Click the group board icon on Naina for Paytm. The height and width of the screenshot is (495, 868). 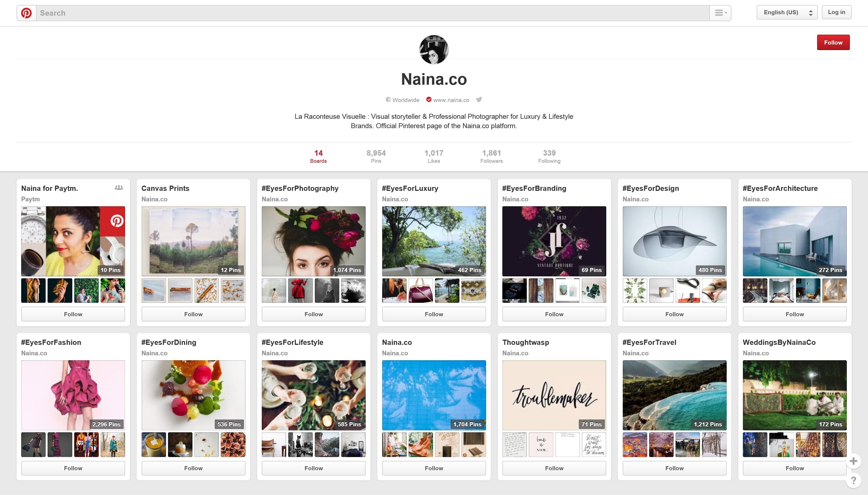point(119,188)
